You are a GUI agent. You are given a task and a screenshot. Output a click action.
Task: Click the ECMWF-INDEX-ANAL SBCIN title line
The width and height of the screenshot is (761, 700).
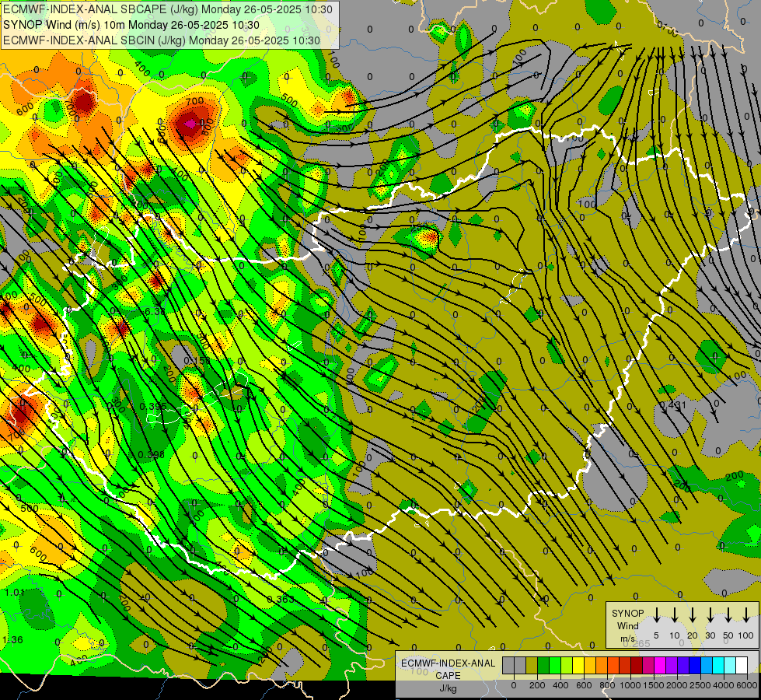click(x=162, y=40)
